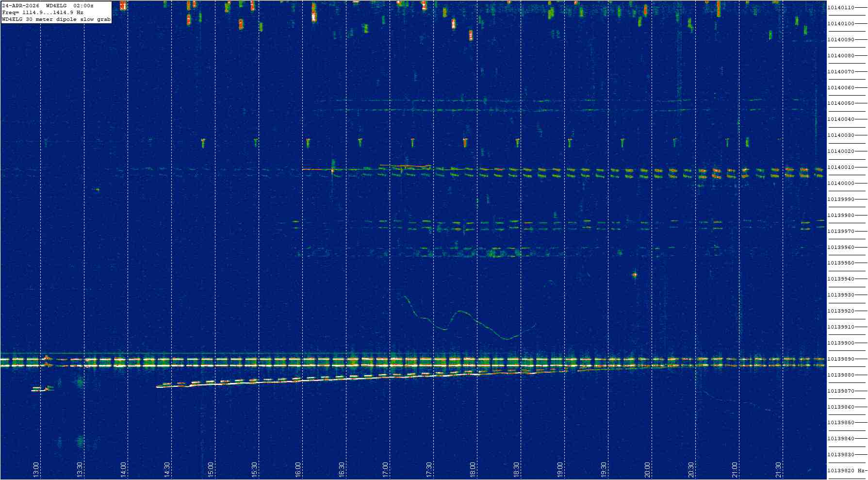Click the '30 meter dipole slow grab' caption

tap(68, 19)
